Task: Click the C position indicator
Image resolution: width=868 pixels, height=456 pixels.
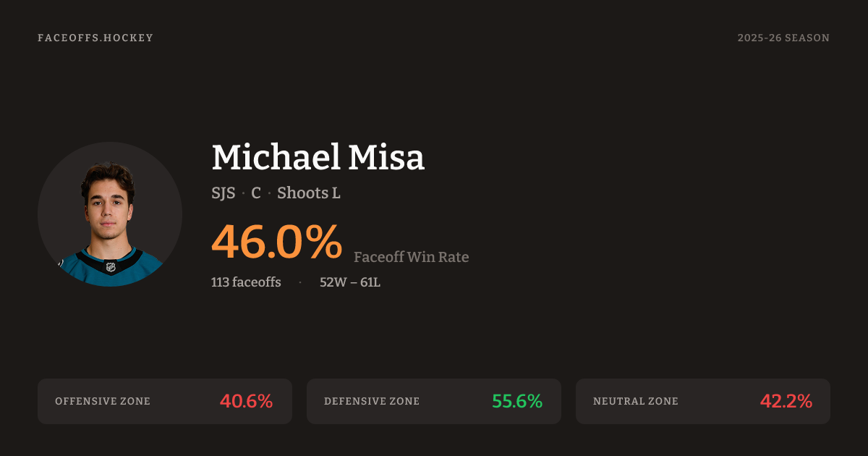Action: coord(256,193)
